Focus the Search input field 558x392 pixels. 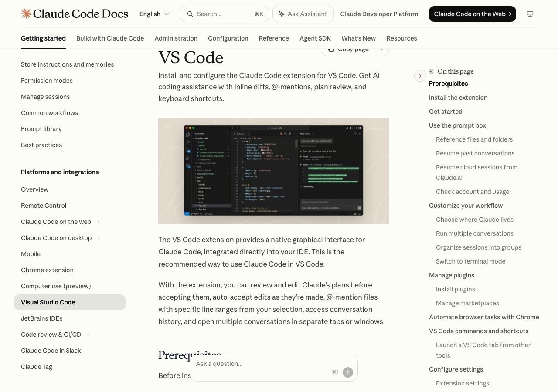[225, 14]
